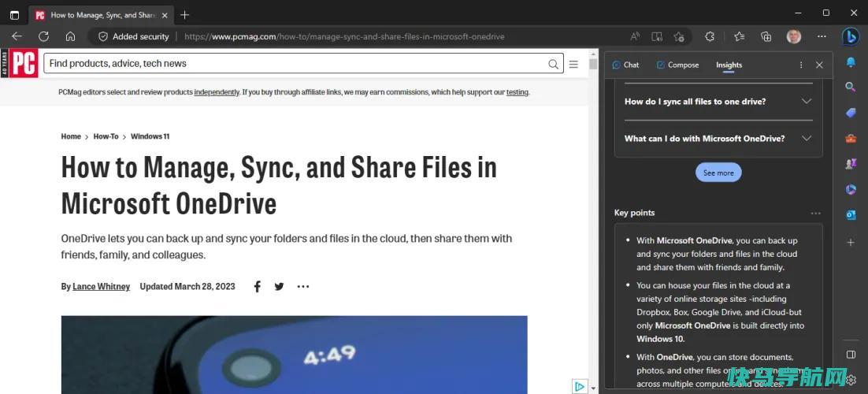Add a sidebar app with plus icon
868x394 pixels.
click(851, 242)
